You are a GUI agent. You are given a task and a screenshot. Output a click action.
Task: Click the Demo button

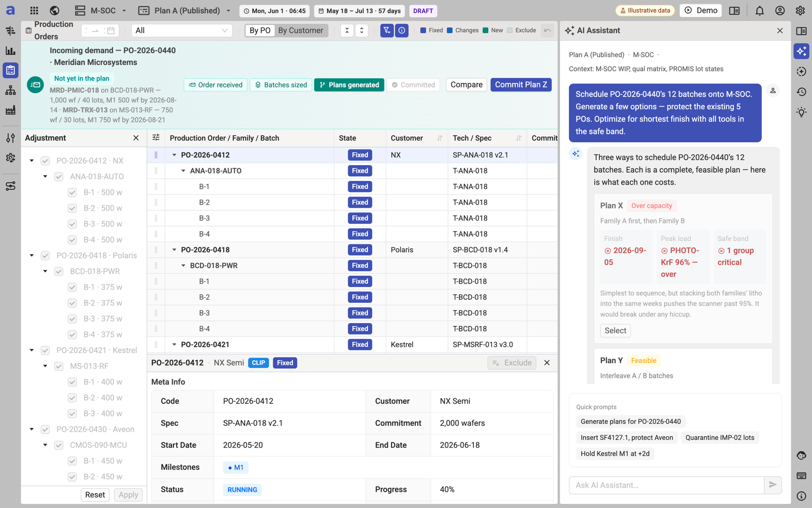tap(701, 11)
